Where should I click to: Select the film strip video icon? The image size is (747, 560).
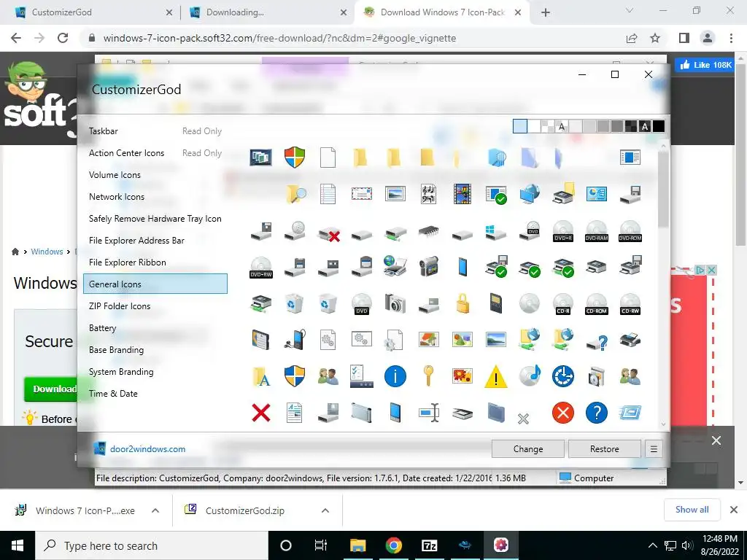pos(462,194)
